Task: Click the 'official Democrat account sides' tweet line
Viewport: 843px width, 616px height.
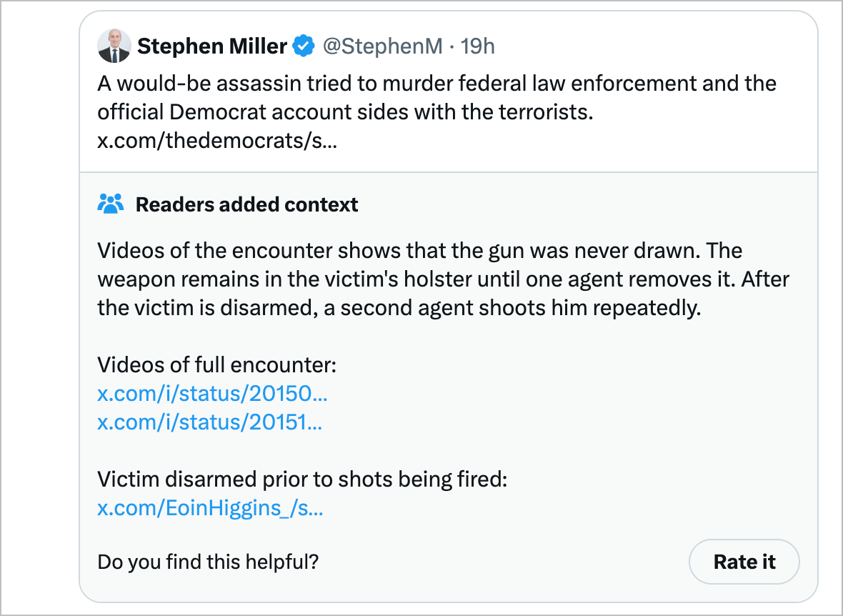Action: tap(345, 112)
